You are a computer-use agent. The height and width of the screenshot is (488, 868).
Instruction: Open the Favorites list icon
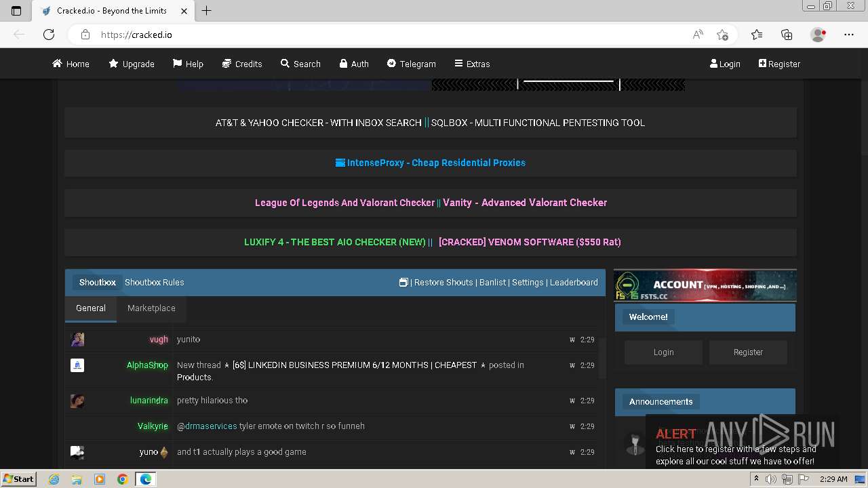tap(757, 35)
